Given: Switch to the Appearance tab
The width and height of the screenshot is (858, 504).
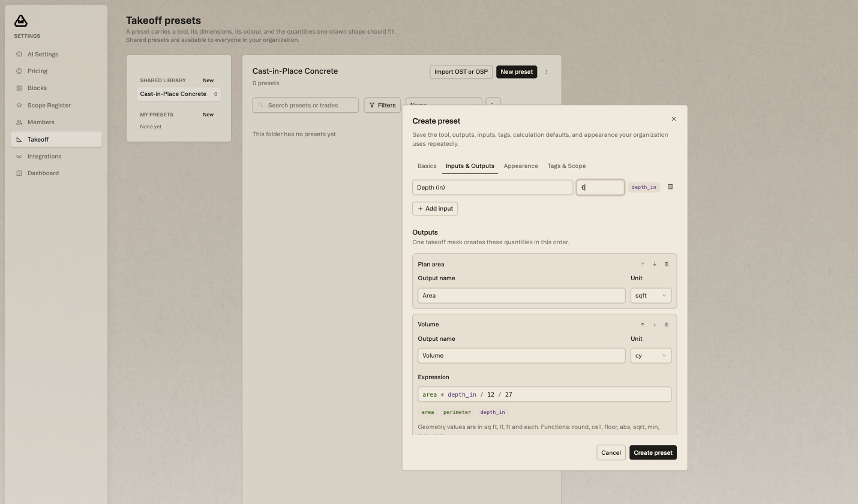Looking at the screenshot, I should [x=521, y=166].
